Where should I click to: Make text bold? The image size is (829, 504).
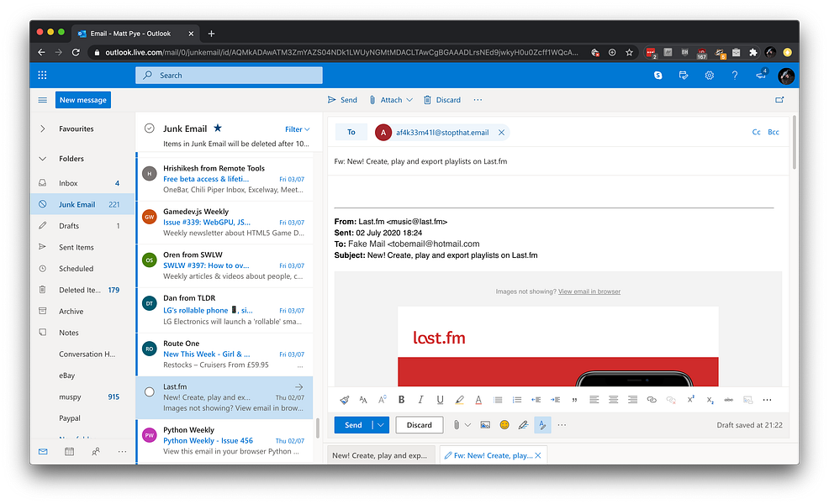coord(401,400)
